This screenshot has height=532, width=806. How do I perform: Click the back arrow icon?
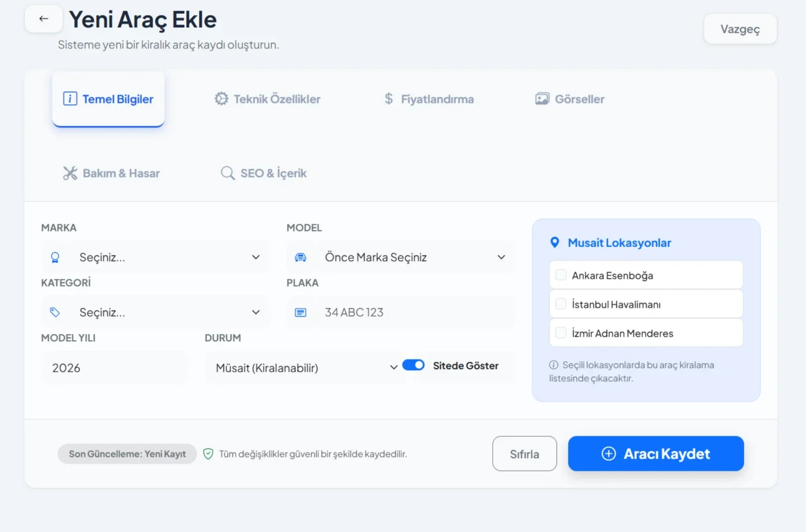43,19
